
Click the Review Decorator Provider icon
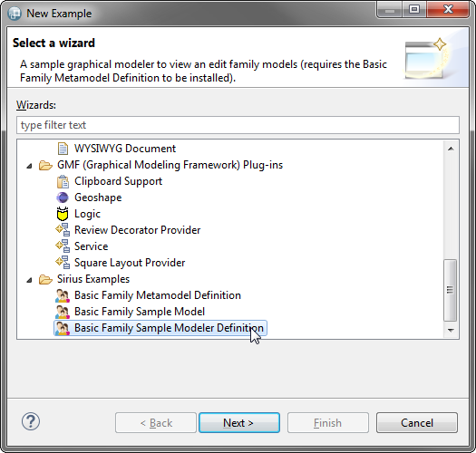point(63,230)
